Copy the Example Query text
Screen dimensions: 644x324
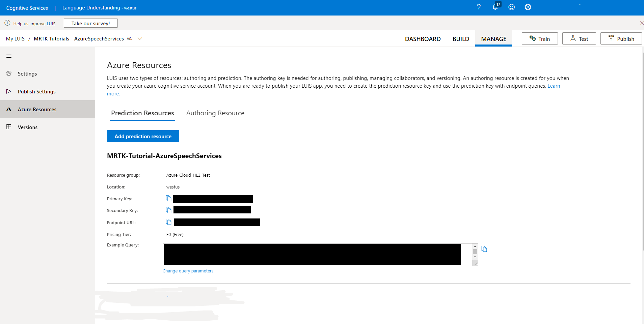(484, 249)
